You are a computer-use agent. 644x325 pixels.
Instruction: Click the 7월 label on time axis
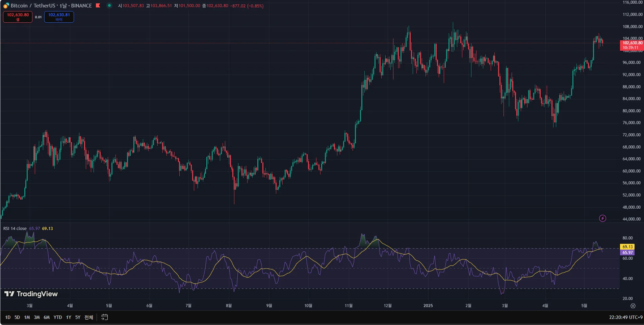pos(188,306)
